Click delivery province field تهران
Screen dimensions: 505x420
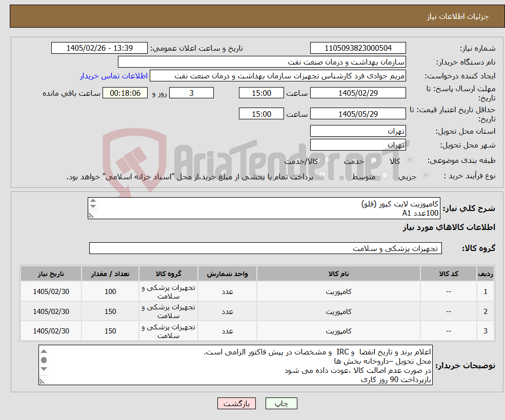click(x=358, y=131)
